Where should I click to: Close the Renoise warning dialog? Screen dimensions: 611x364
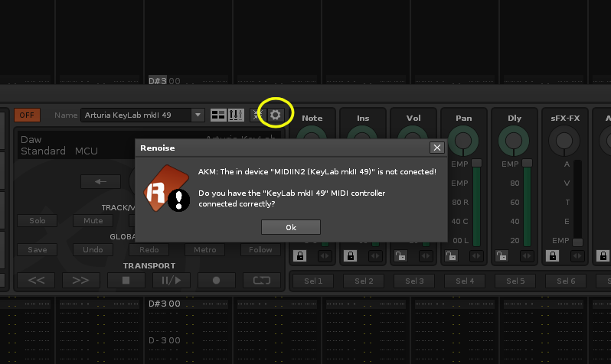pos(437,148)
